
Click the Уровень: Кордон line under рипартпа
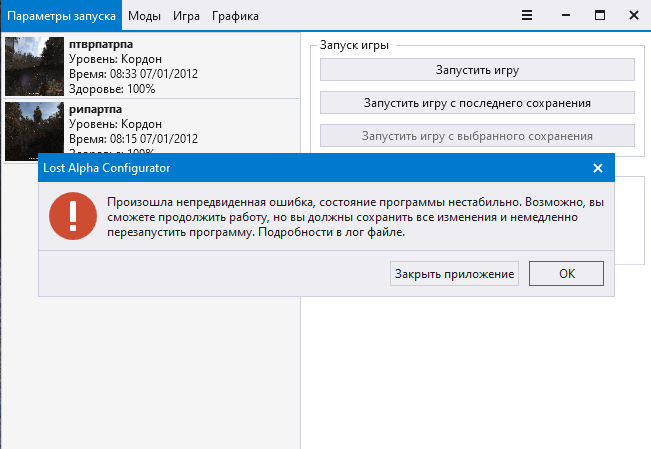click(x=115, y=124)
